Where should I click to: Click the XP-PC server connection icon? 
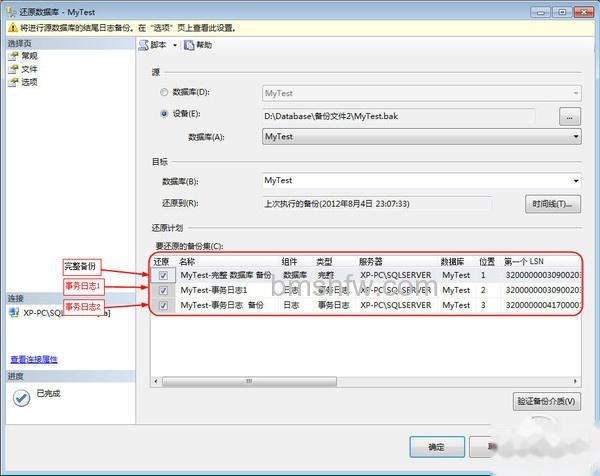[x=15, y=313]
